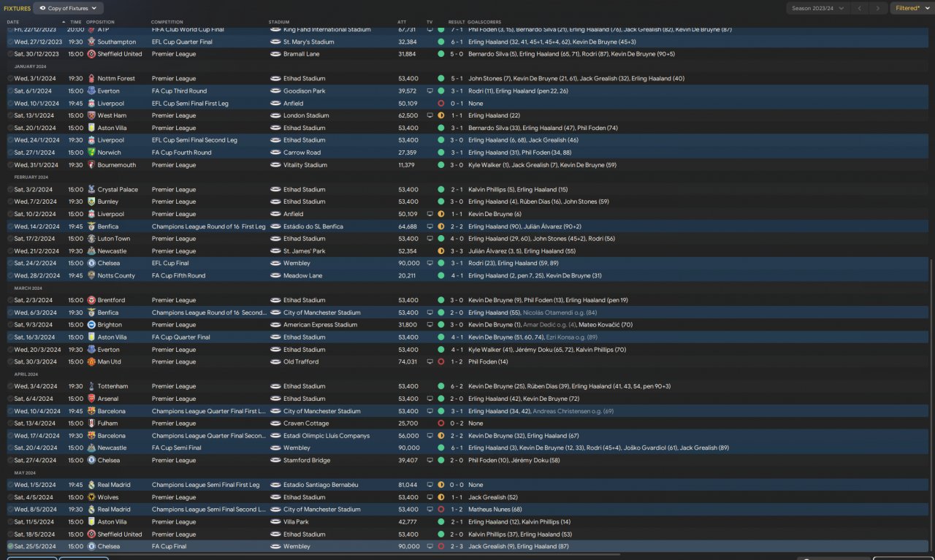
Task: Click the 6 - 2 result against Tottenham
Action: [x=457, y=386]
